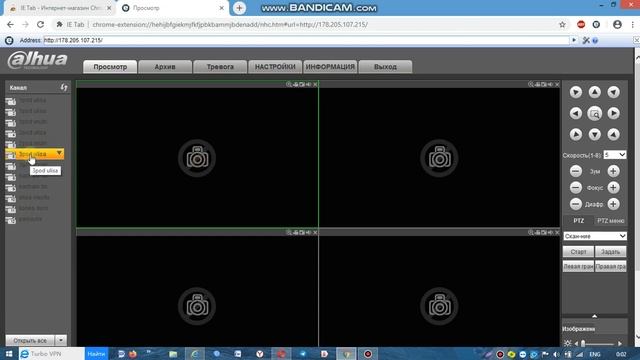This screenshot has width=640, height=360.
Task: Pan PTZ camera right with the arrow
Action: tap(613, 113)
